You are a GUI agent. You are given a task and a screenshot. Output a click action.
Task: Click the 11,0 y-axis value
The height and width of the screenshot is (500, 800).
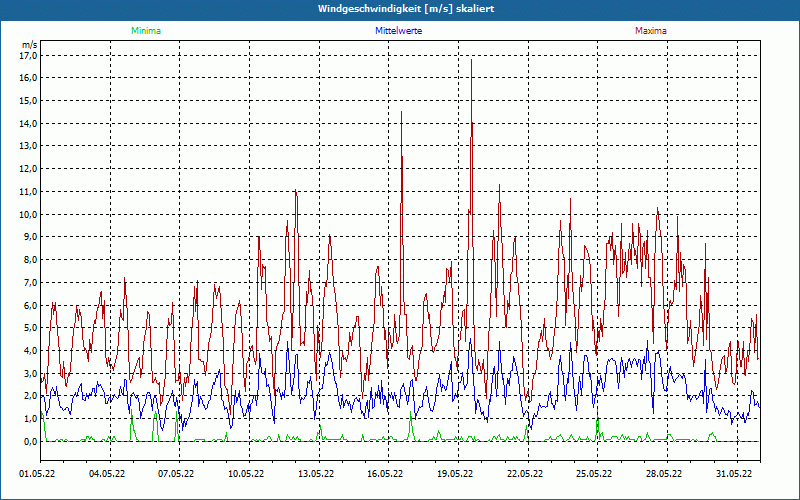(x=30, y=192)
